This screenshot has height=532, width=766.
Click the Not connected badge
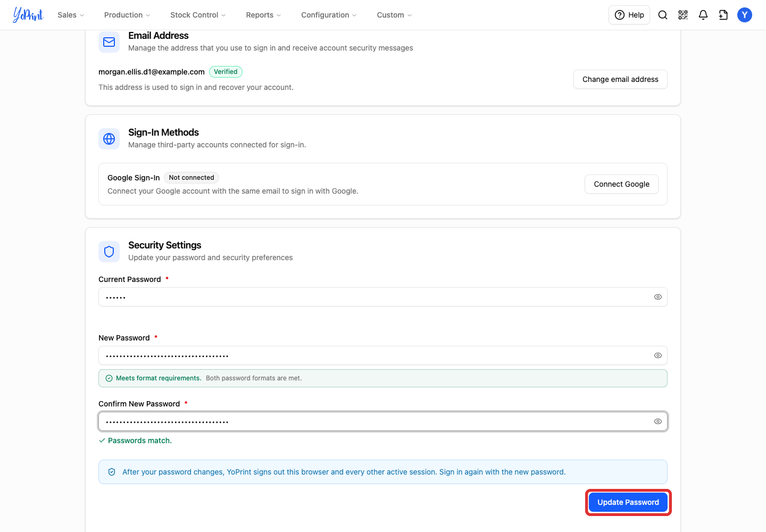tap(191, 178)
